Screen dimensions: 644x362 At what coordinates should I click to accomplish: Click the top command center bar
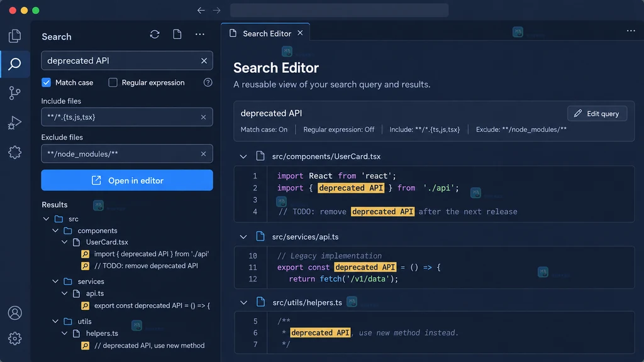(339, 10)
